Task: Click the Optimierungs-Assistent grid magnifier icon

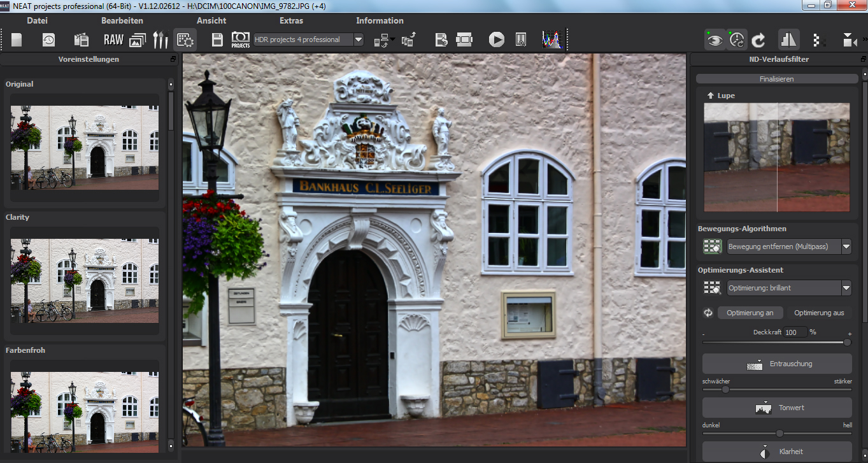Action: (712, 288)
